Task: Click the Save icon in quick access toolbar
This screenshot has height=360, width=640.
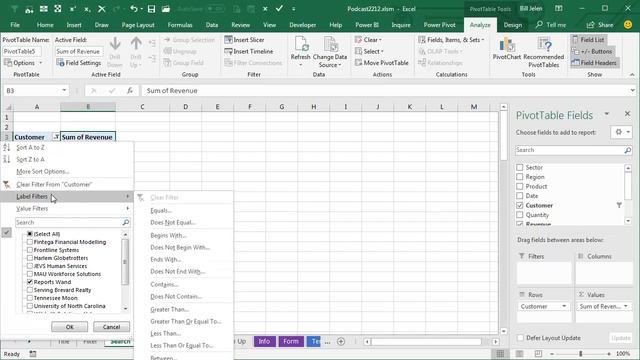Action: click(151, 9)
